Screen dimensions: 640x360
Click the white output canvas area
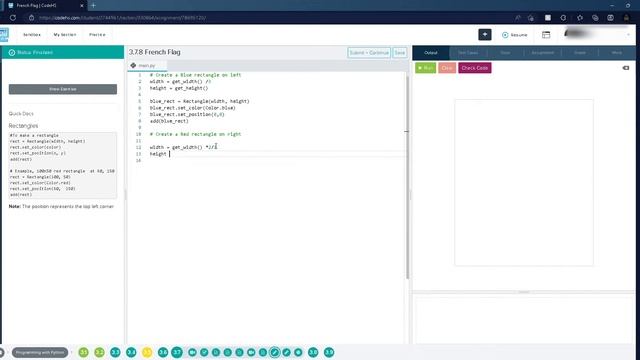[524, 182]
